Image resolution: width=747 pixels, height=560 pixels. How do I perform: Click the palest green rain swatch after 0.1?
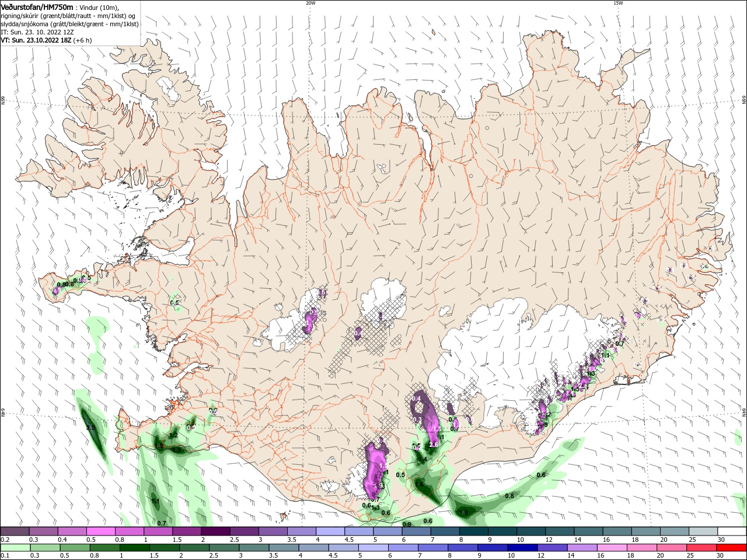point(16,548)
